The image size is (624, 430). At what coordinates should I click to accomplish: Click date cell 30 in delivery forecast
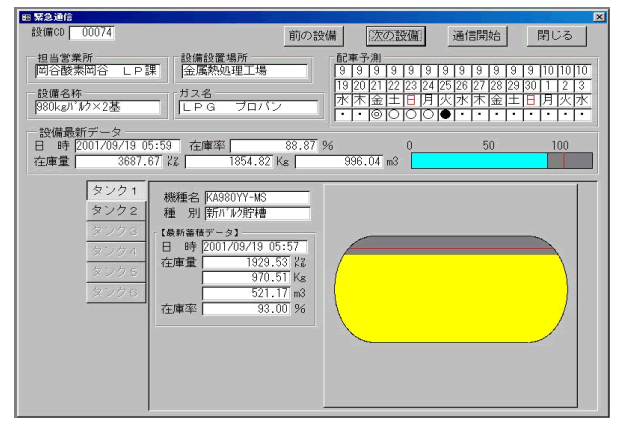(x=530, y=86)
